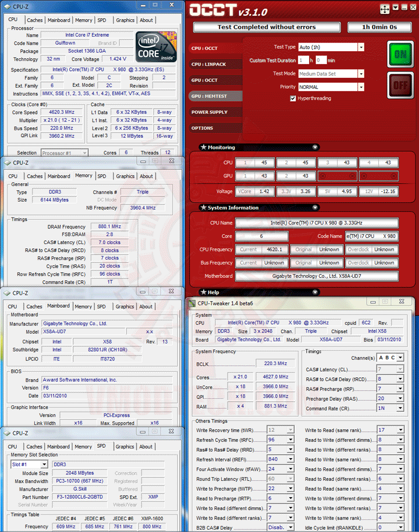Click the Test Completed without errors status
Screen dimensions: 419x532
click(267, 27)
